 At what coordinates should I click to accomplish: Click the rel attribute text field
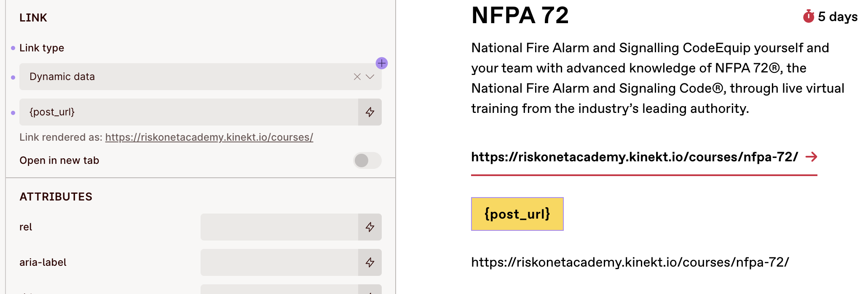click(279, 227)
